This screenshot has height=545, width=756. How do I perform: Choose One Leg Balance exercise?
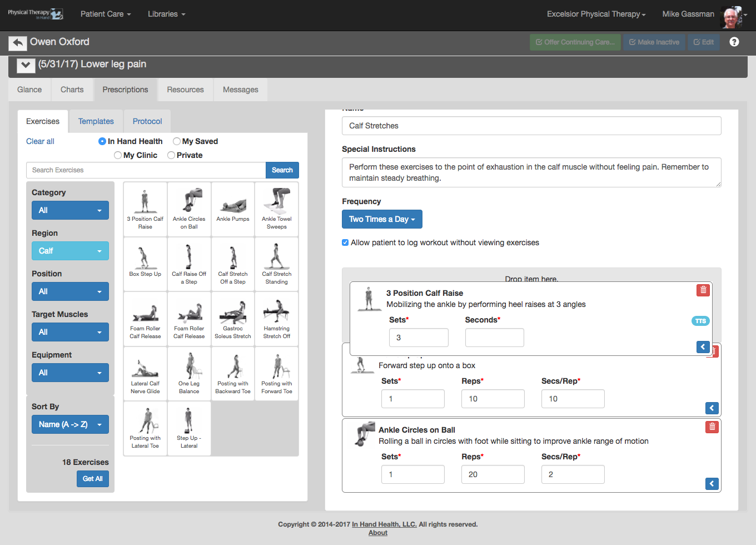[x=189, y=373]
